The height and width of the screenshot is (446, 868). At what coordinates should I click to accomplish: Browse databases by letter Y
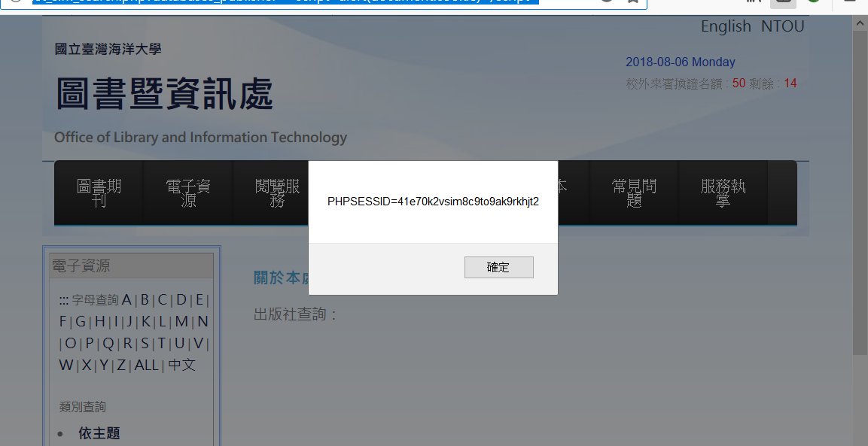click(x=104, y=366)
